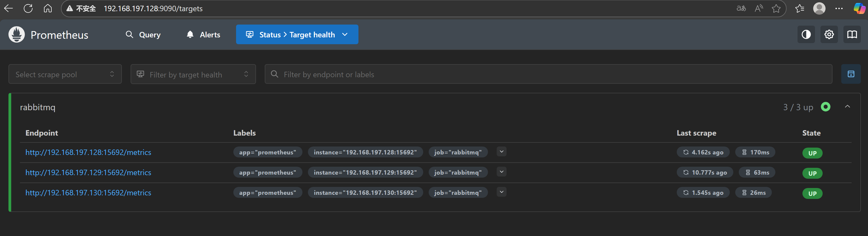The width and height of the screenshot is (868, 236).
Task: Click job="rabbitmq" label on 130 row
Action: pos(458,193)
